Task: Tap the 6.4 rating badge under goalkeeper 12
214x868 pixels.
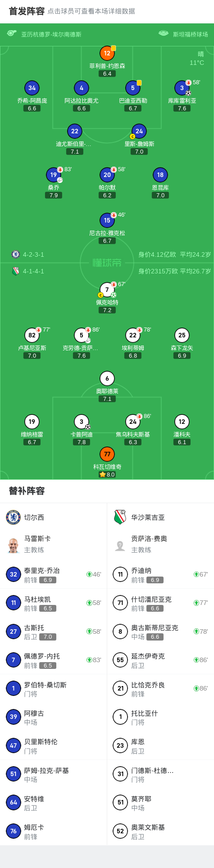Action: click(107, 73)
